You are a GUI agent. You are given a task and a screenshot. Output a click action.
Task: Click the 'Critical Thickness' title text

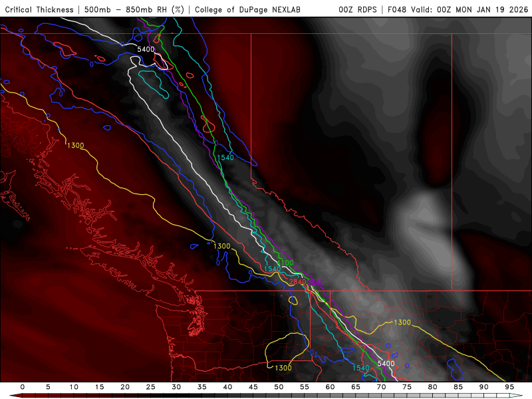(39, 9)
